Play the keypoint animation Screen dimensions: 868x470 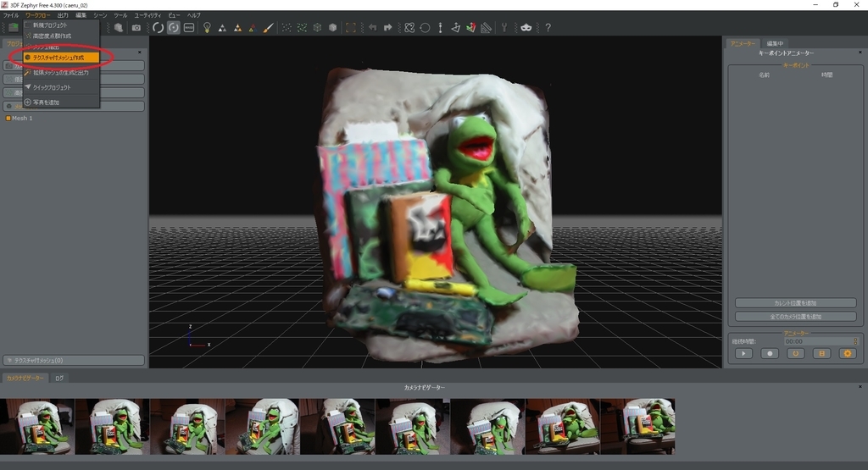click(x=743, y=353)
